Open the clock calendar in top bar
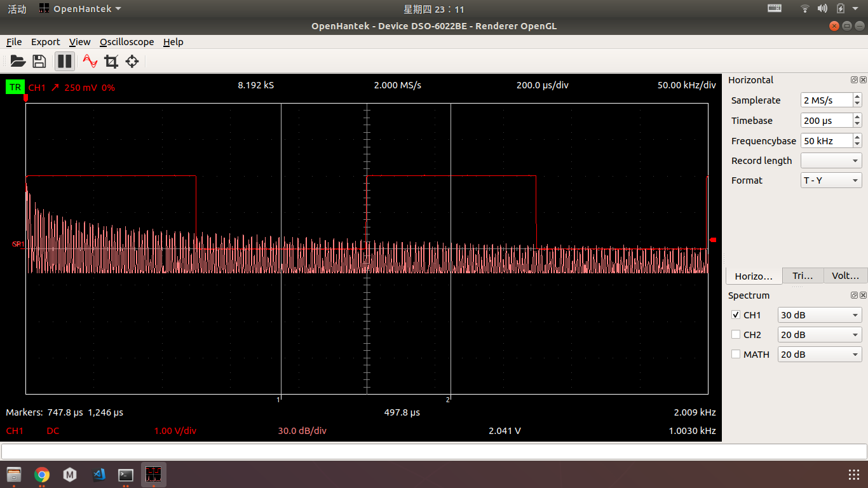The height and width of the screenshot is (488, 868). 434,9
